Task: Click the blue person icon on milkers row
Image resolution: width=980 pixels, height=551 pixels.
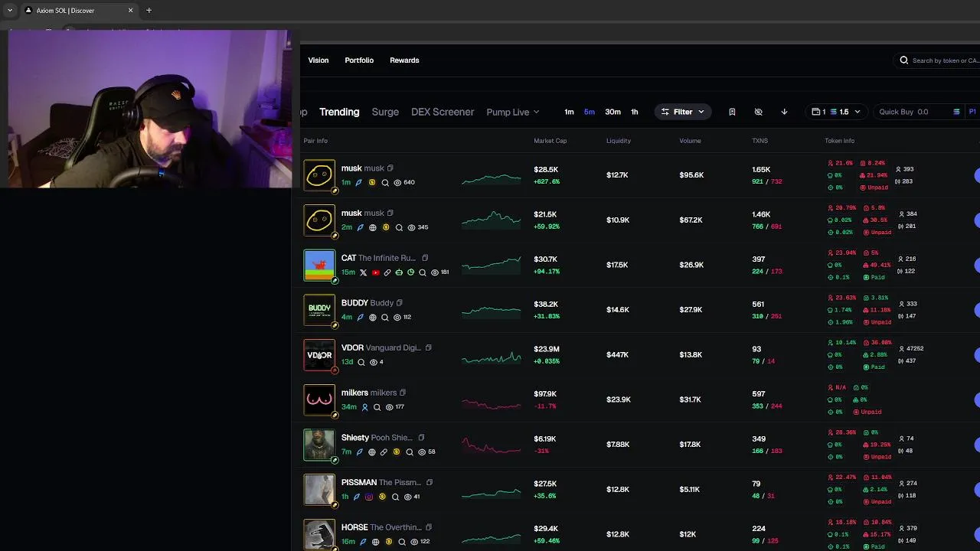Action: (364, 407)
